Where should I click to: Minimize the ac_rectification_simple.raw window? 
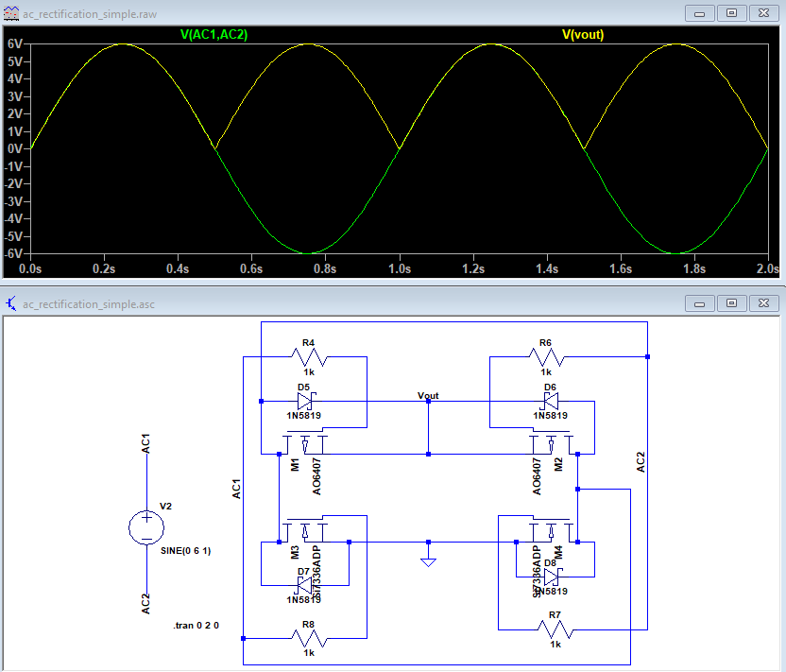(x=700, y=13)
